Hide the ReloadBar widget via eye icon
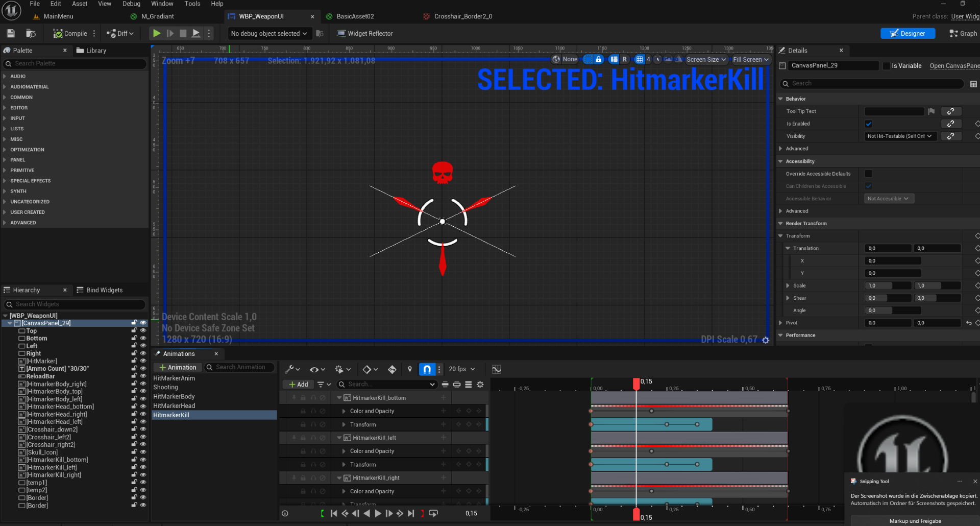 tap(143, 376)
